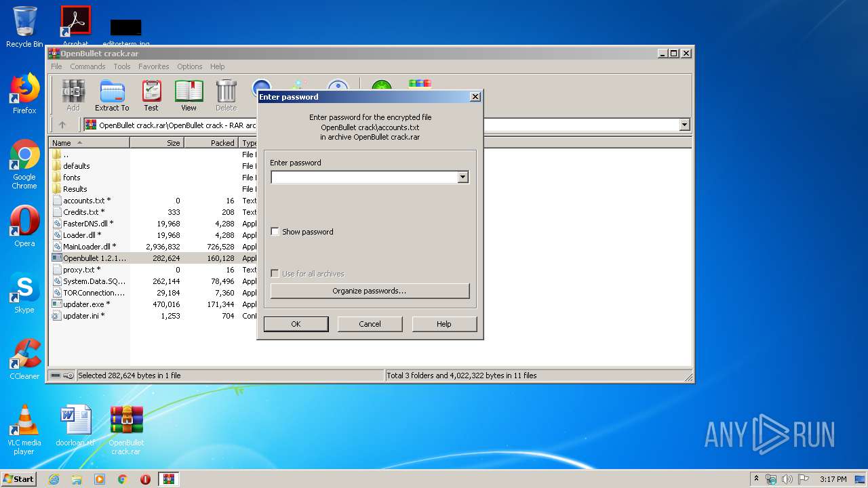Tick the Show password checkbox
Viewport: 868px width, 488px height.
click(x=275, y=232)
